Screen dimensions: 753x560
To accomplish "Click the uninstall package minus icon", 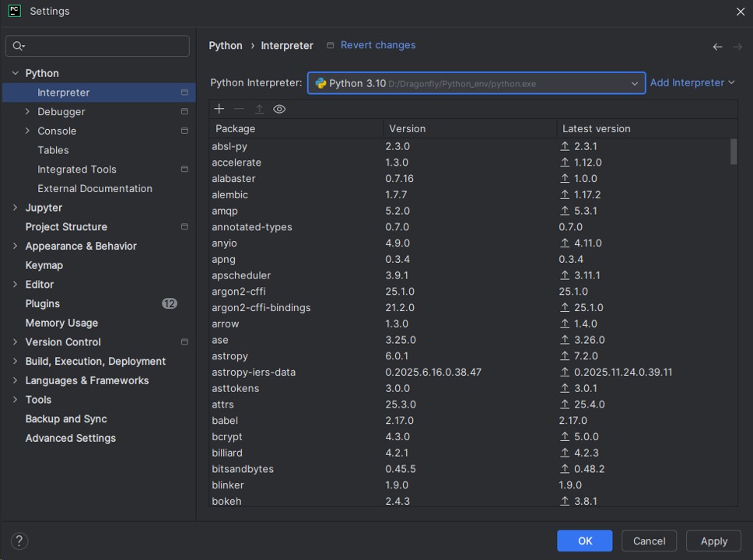I will (239, 109).
